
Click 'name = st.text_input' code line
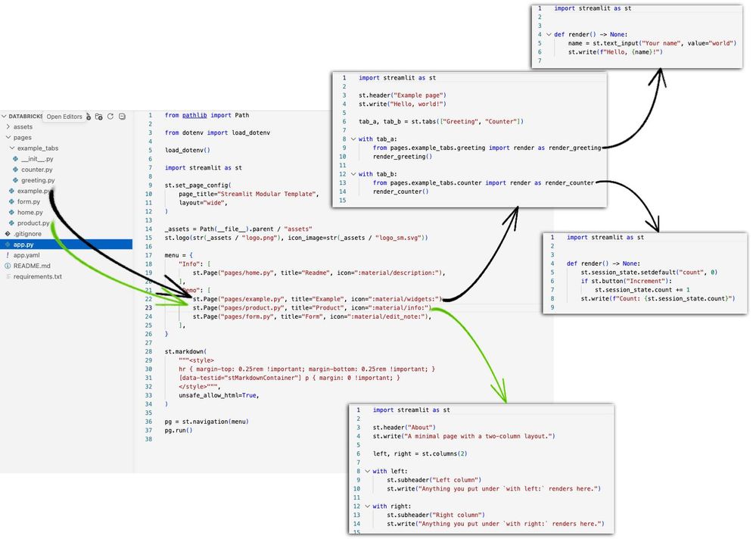pyautogui.click(x=652, y=43)
